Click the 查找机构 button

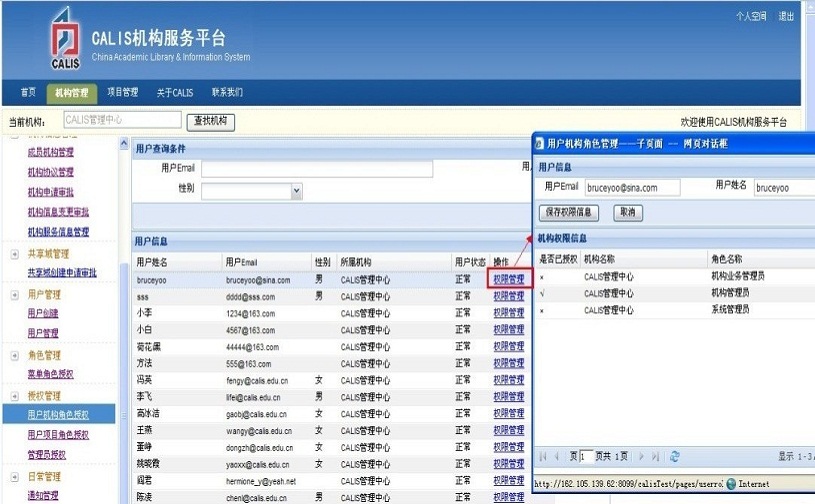click(x=211, y=121)
